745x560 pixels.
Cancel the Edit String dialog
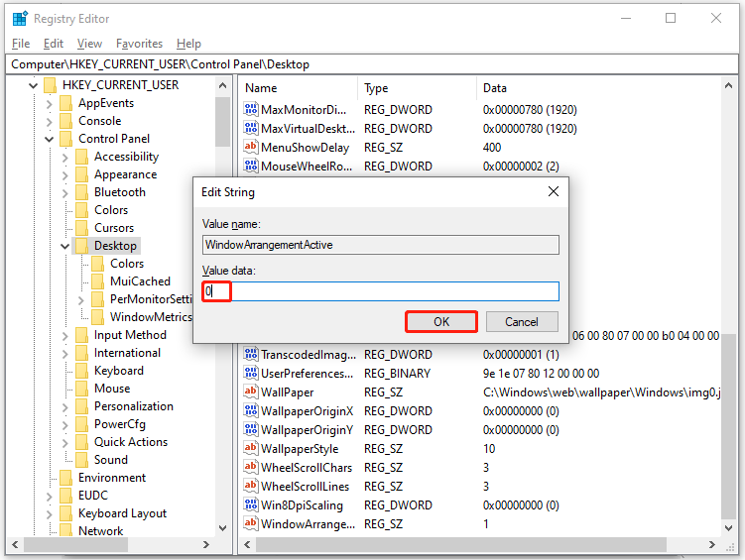[522, 322]
